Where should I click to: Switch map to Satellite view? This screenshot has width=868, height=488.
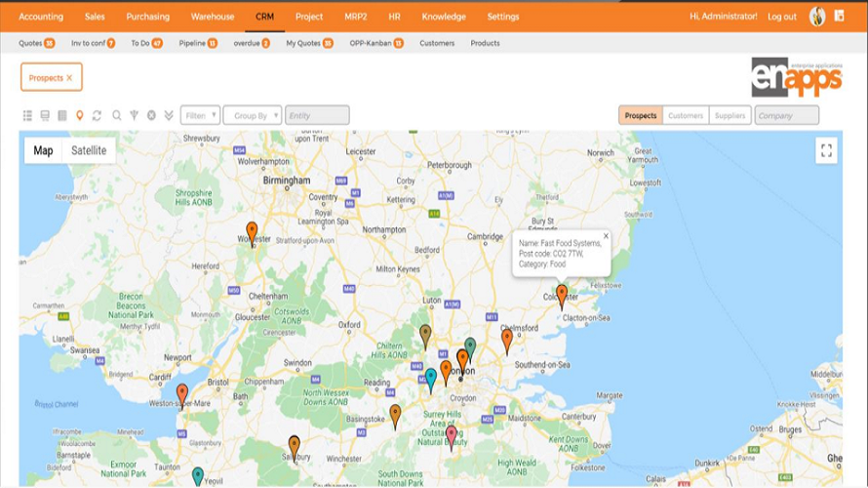89,150
